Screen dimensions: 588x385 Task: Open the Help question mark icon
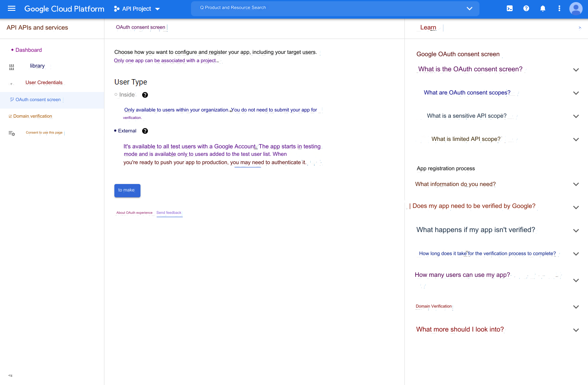pyautogui.click(x=526, y=8)
